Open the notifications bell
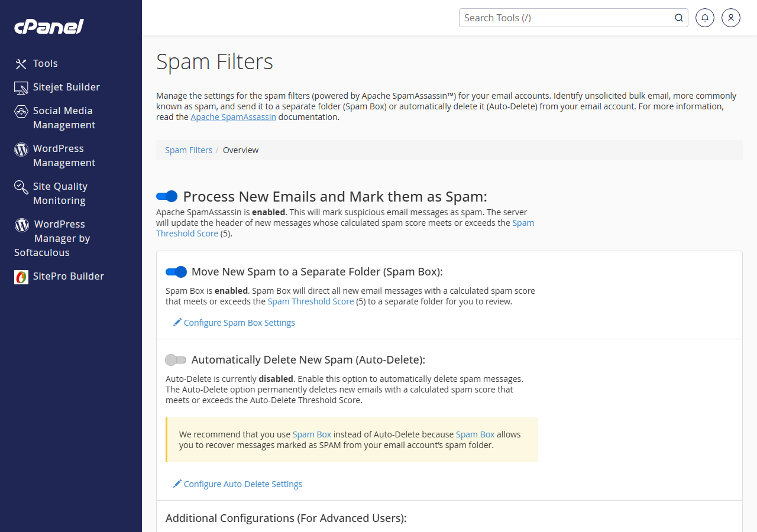This screenshot has width=757, height=532. point(705,18)
